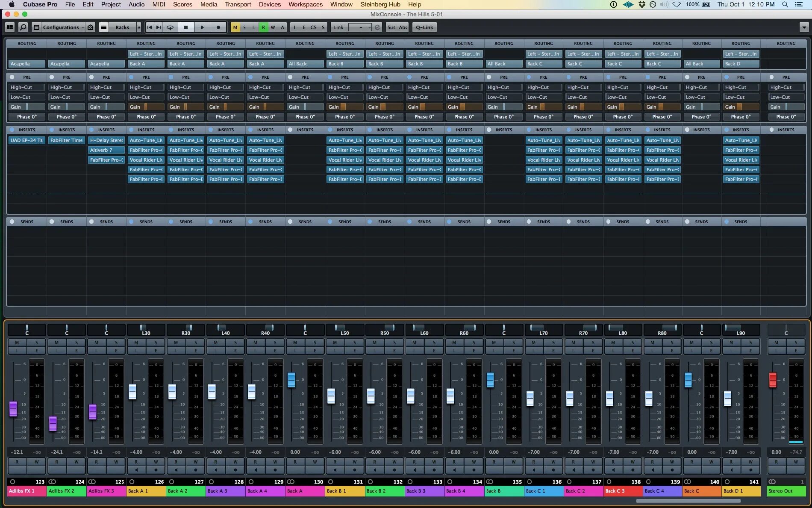
Task: Open the Spotlight search icon
Action: [785, 4]
